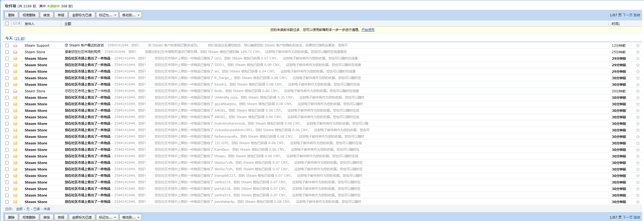Select 已读 in the 选择 row

tap(37, 209)
